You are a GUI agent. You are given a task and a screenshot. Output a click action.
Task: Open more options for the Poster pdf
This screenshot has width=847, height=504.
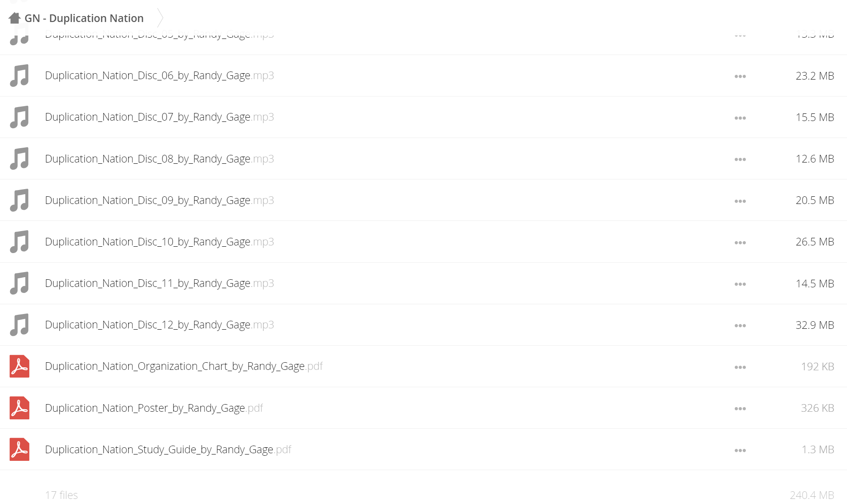pos(740,408)
